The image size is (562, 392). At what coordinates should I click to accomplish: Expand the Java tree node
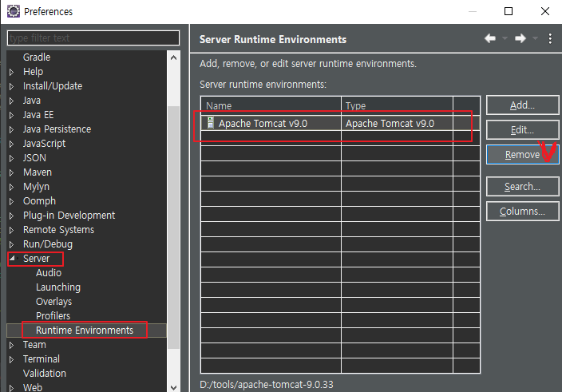(11, 101)
